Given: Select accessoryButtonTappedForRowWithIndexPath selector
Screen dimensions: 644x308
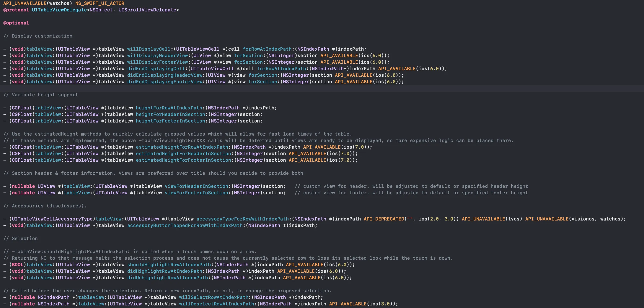Looking at the screenshot, I should [185, 225].
